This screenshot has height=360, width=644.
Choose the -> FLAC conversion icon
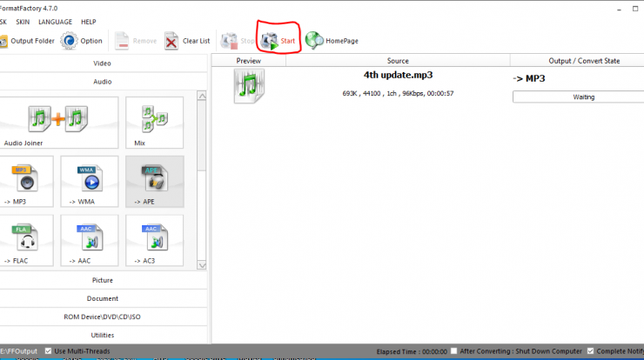(26, 241)
